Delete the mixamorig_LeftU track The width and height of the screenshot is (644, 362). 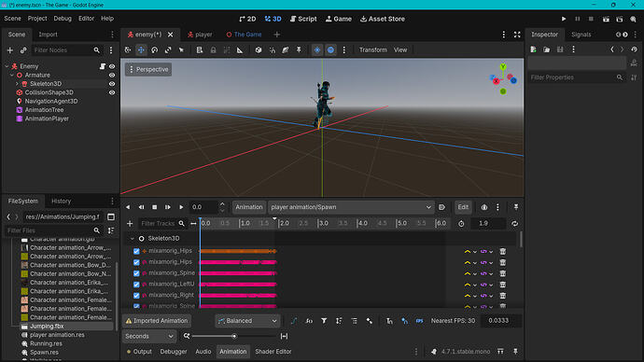502,285
